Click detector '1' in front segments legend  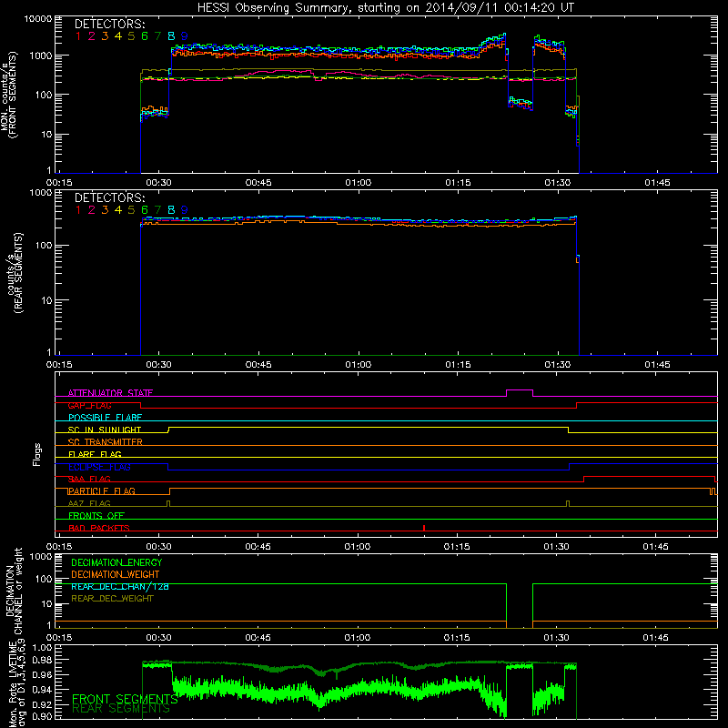[x=78, y=36]
